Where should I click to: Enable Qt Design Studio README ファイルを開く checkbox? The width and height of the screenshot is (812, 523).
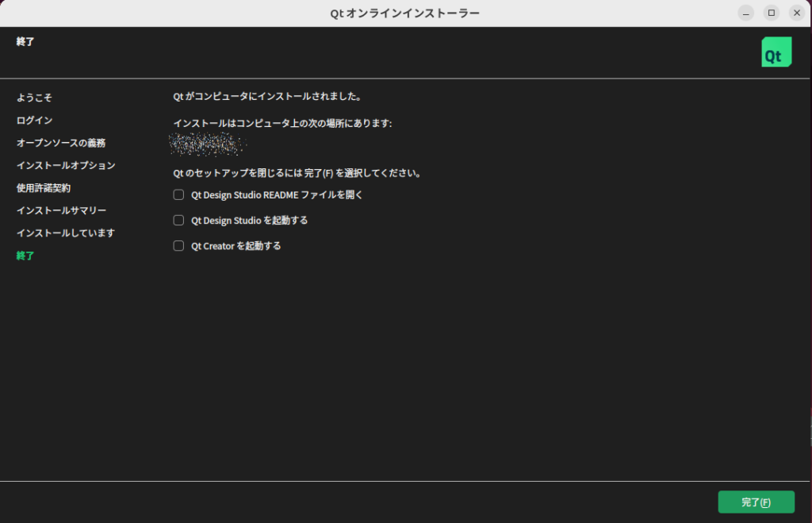click(178, 194)
